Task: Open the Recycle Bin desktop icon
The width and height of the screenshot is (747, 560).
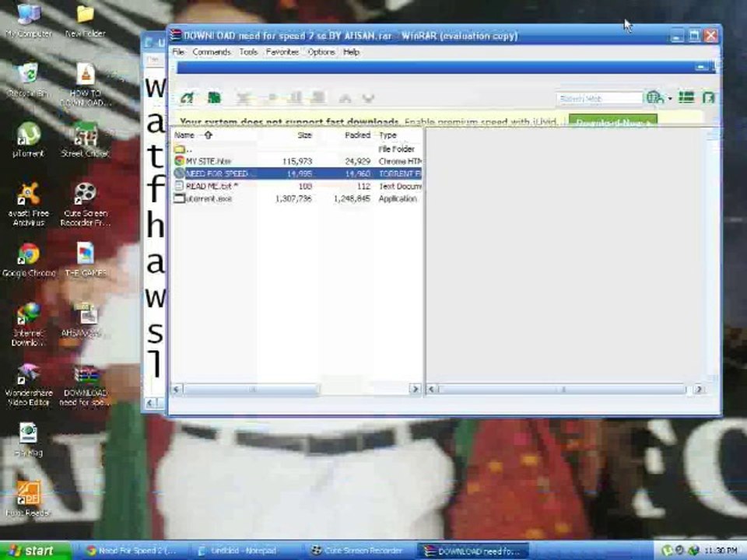Action: [x=28, y=80]
